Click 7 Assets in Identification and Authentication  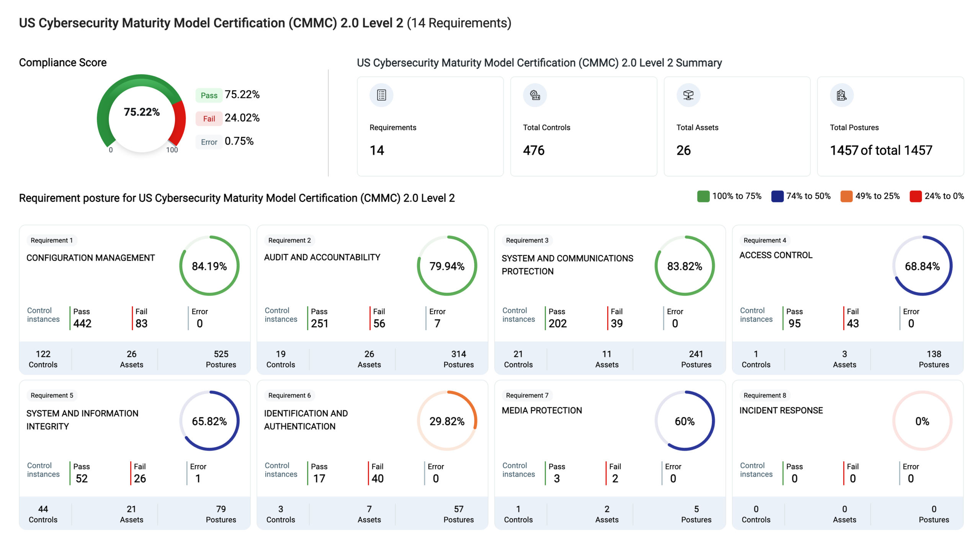369,514
